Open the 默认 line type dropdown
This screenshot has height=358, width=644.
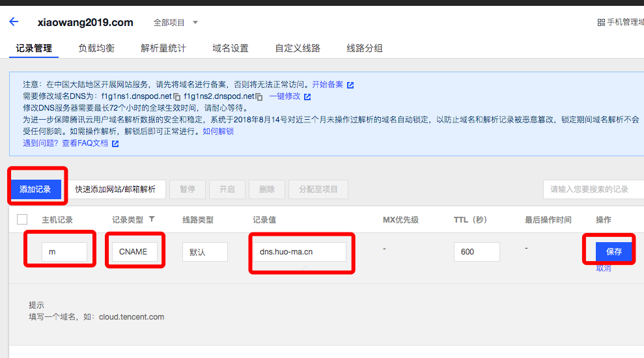(x=205, y=252)
